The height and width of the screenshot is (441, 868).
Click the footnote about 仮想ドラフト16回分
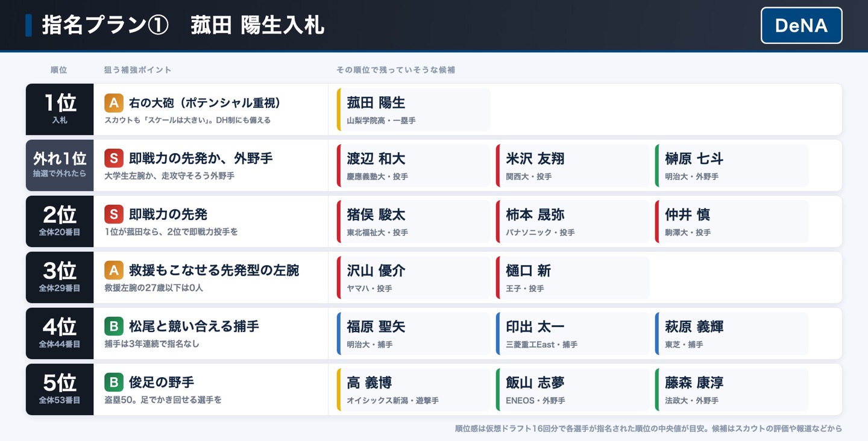pos(649,428)
